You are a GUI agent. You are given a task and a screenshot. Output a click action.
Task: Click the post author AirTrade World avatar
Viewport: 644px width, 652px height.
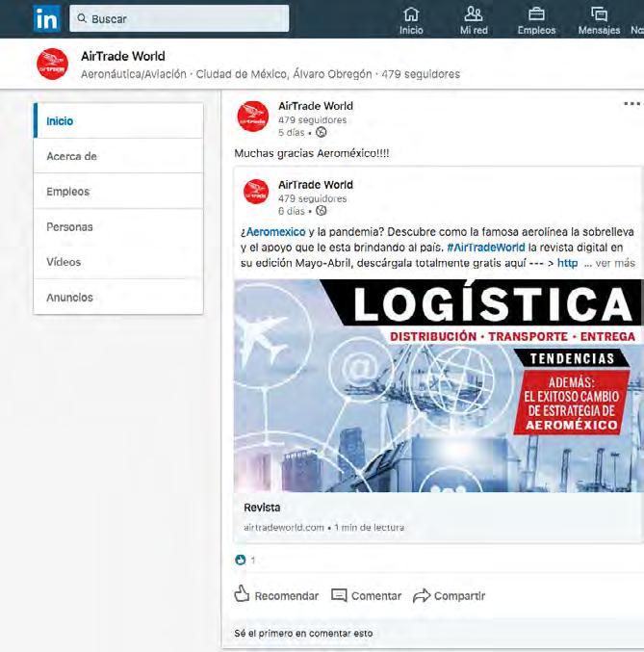pyautogui.click(x=253, y=117)
